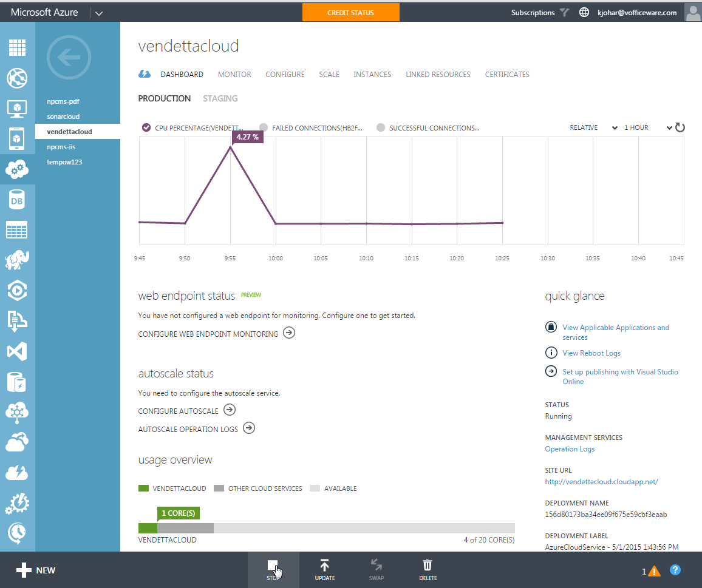Open the help question mark icon

(x=675, y=570)
